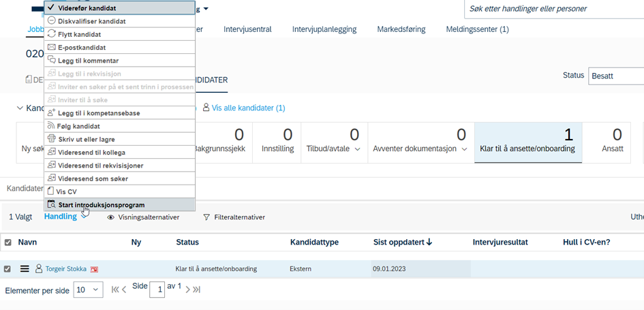Click the forward icon for Videresend til kollega

[x=51, y=152]
